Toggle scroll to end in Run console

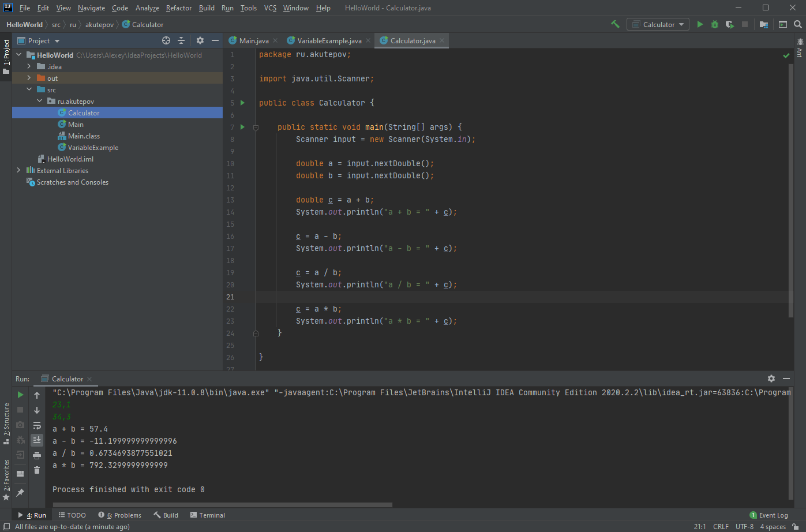(37, 440)
